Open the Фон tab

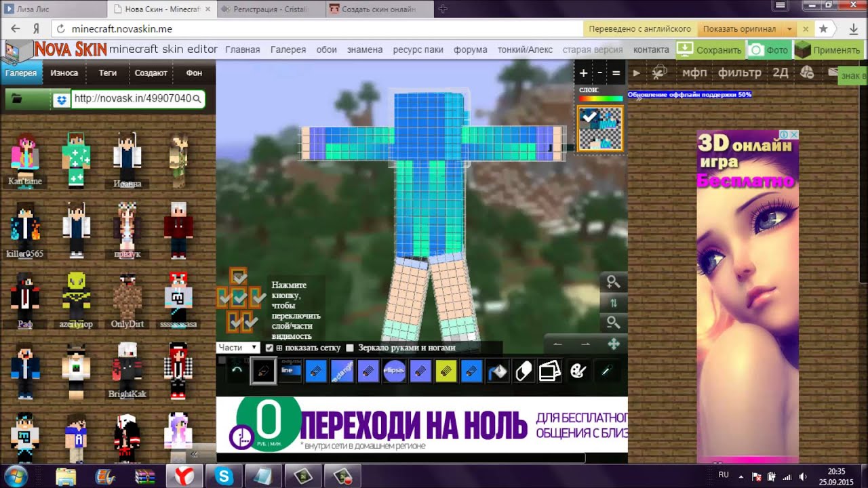[194, 73]
